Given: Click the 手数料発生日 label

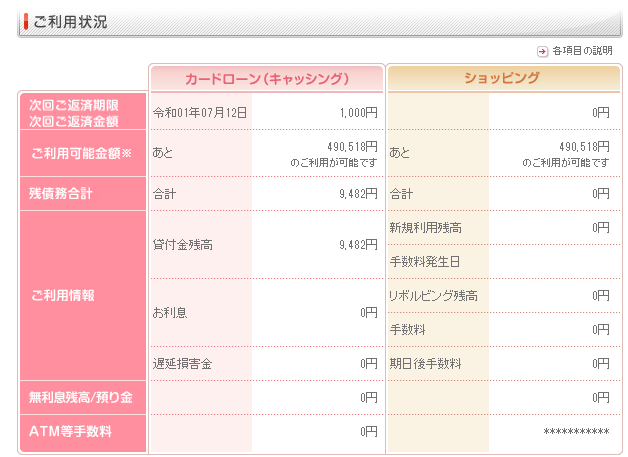Looking at the screenshot, I should pyautogui.click(x=425, y=262).
